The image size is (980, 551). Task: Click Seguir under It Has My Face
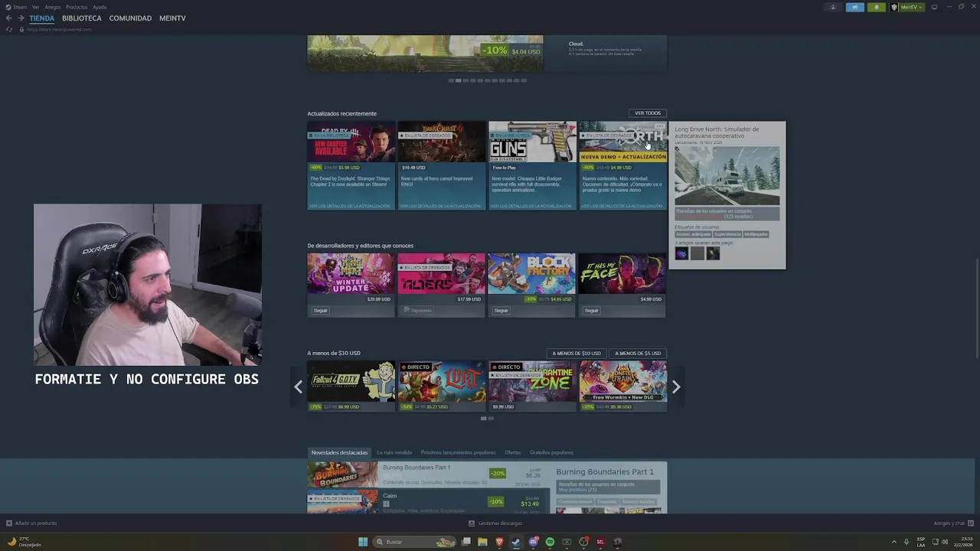click(591, 311)
